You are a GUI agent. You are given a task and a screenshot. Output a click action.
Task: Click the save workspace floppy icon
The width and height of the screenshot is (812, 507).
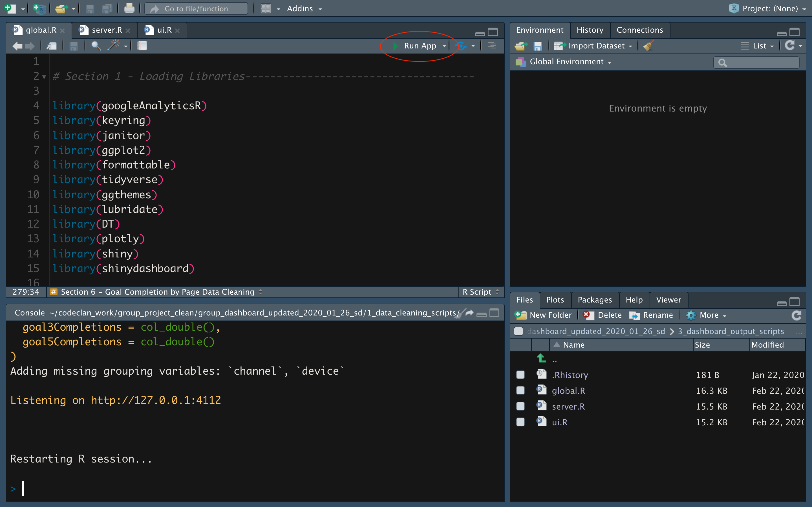[x=538, y=46]
